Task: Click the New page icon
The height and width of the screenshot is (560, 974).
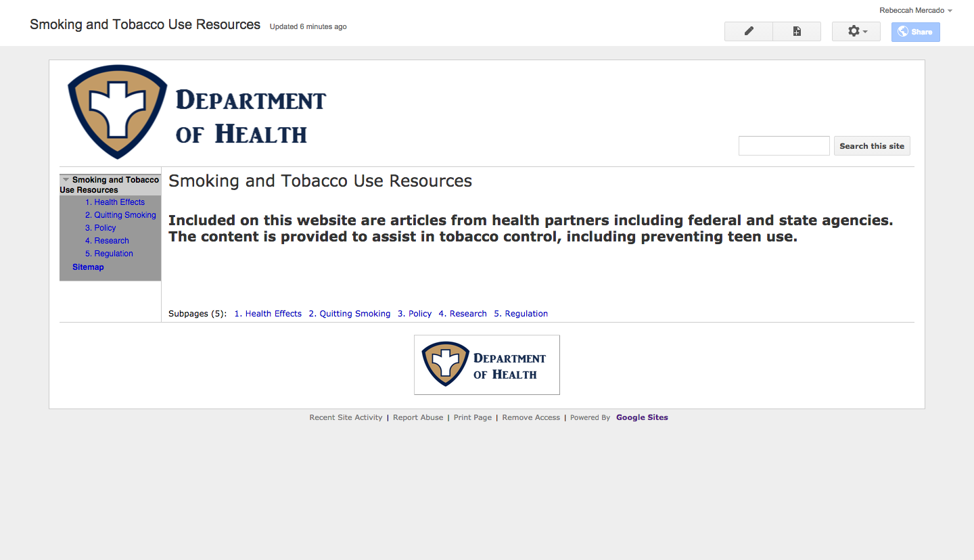Action: pyautogui.click(x=797, y=32)
